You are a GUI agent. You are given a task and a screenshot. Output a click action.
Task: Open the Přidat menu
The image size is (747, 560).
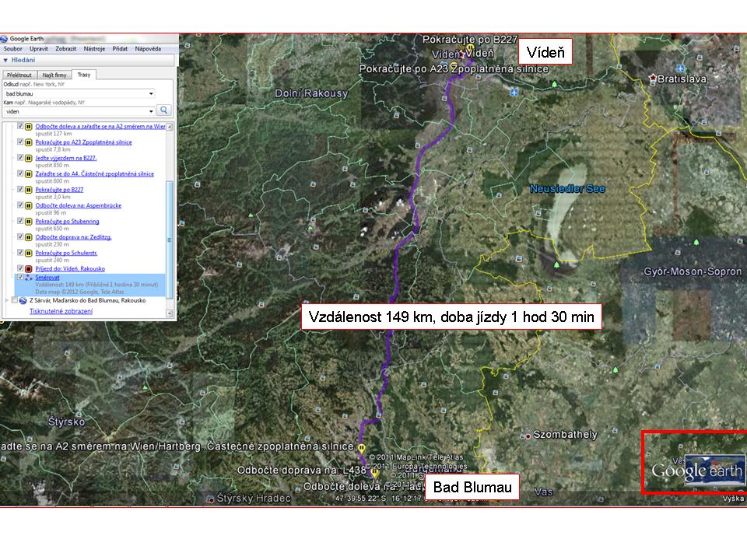click(x=120, y=49)
